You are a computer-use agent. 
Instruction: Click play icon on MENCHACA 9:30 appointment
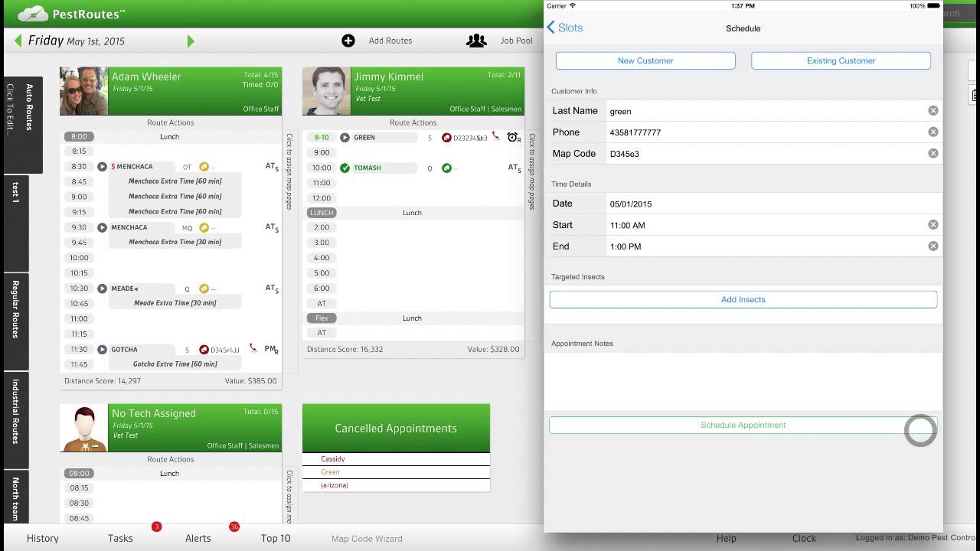click(102, 227)
